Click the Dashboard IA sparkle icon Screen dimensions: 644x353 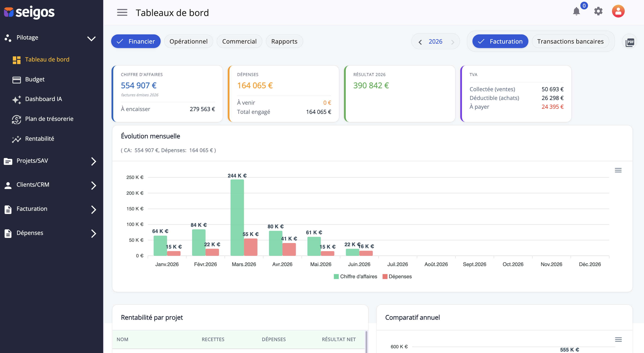[16, 100]
